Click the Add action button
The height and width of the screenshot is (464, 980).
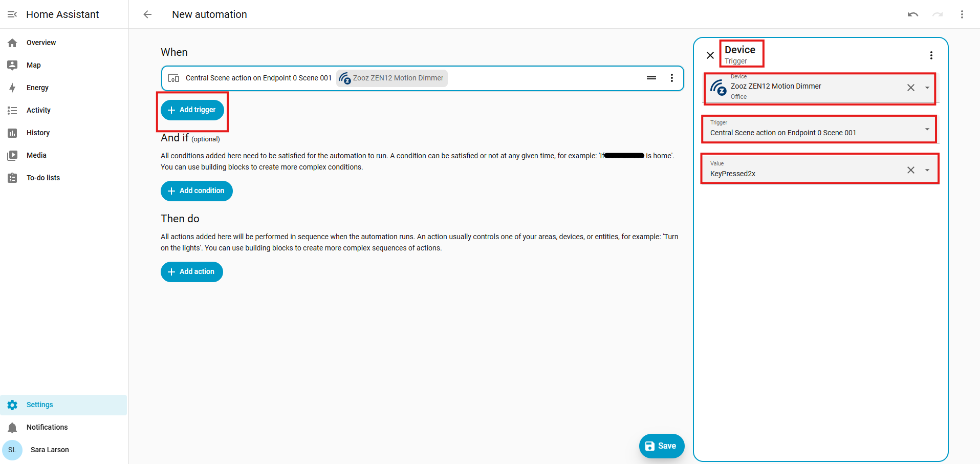pyautogui.click(x=192, y=272)
